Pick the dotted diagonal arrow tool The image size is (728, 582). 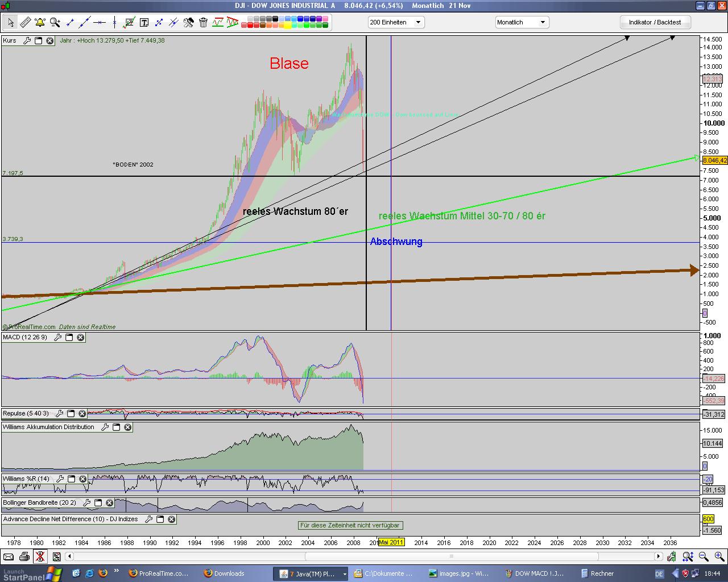point(159,22)
